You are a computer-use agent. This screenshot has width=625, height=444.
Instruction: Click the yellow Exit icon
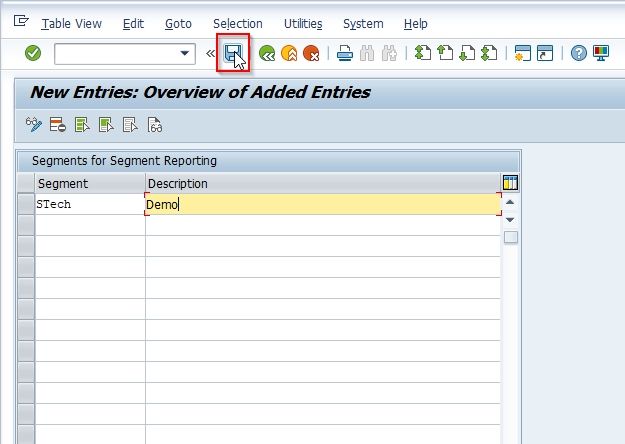[289, 53]
